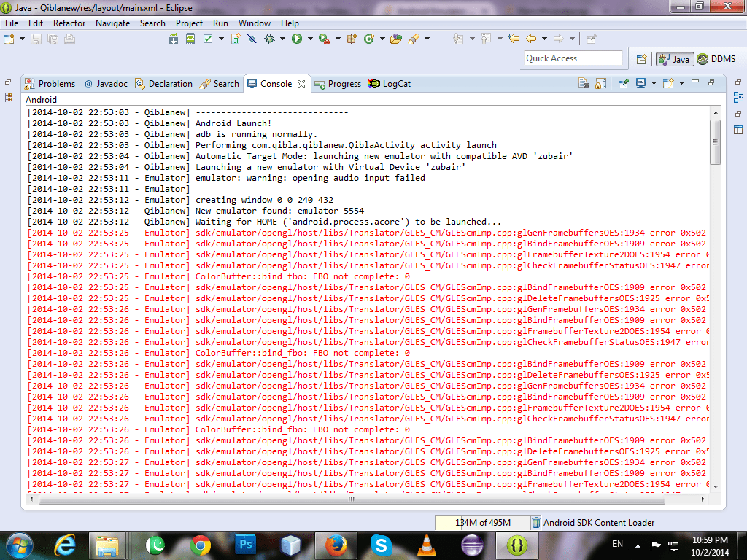
Task: Open Skype from the taskbar
Action: click(x=381, y=545)
